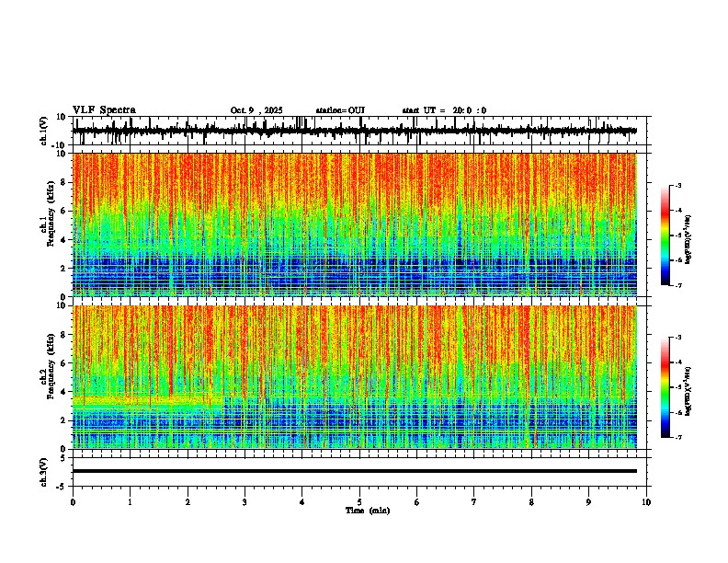The height and width of the screenshot is (563, 728).
Task: Click the "Time (min)" x-axis label
Action: 368,511
